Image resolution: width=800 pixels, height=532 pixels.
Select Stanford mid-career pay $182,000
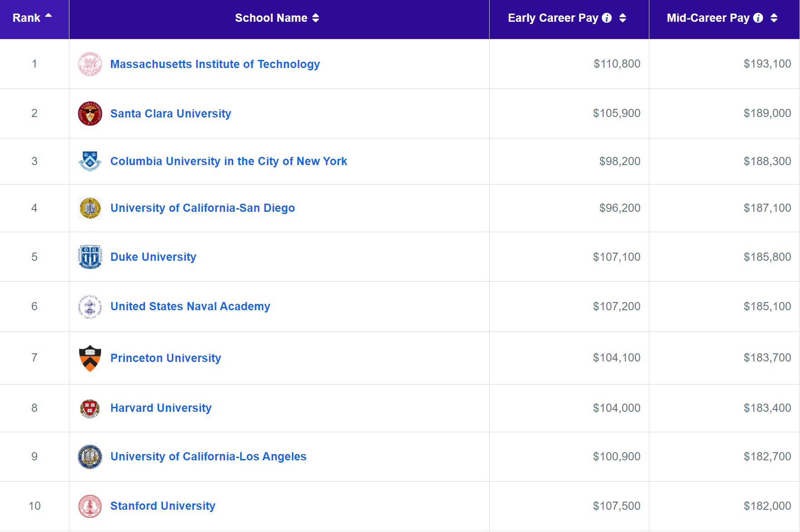tap(767, 506)
